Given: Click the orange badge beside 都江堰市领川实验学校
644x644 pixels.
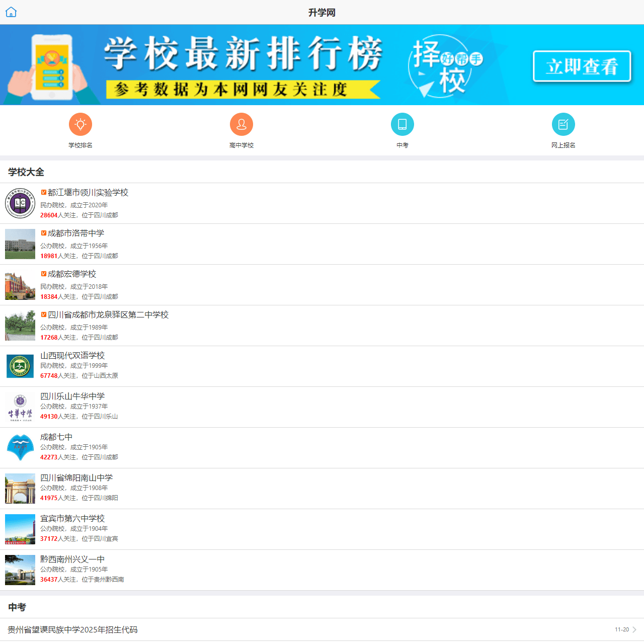Looking at the screenshot, I should (x=44, y=192).
